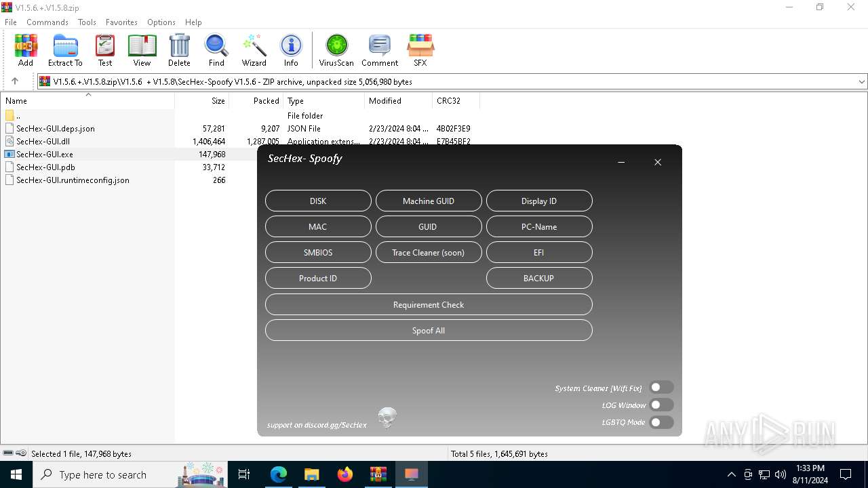868x488 pixels.
Task: Start VirusScan on the archive
Action: (x=336, y=51)
